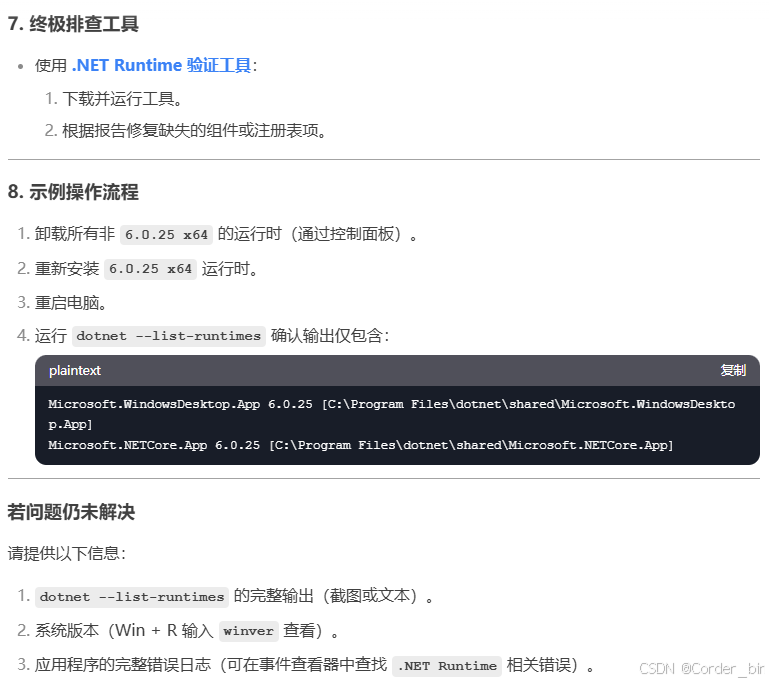
Task: Select heading 7. 终极排查工具
Action: pyautogui.click(x=73, y=24)
